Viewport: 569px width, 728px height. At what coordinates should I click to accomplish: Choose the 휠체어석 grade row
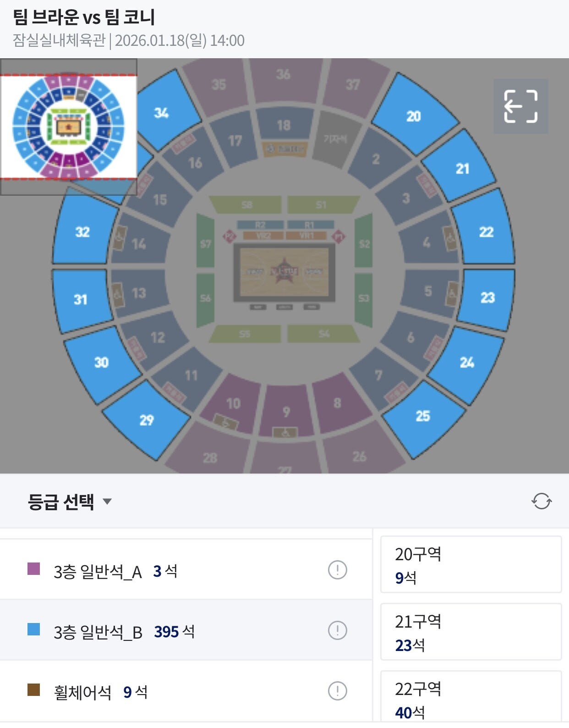pos(186,691)
